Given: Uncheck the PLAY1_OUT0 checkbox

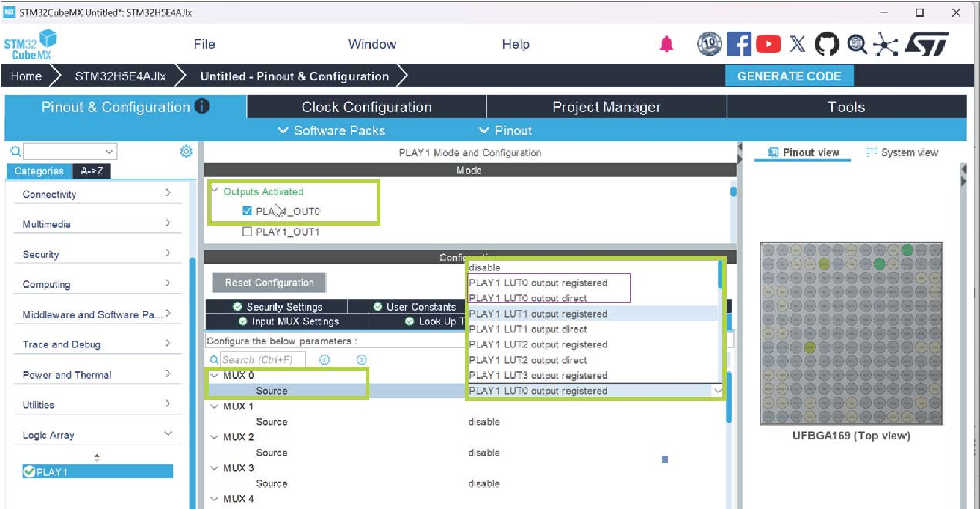Looking at the screenshot, I should (247, 211).
